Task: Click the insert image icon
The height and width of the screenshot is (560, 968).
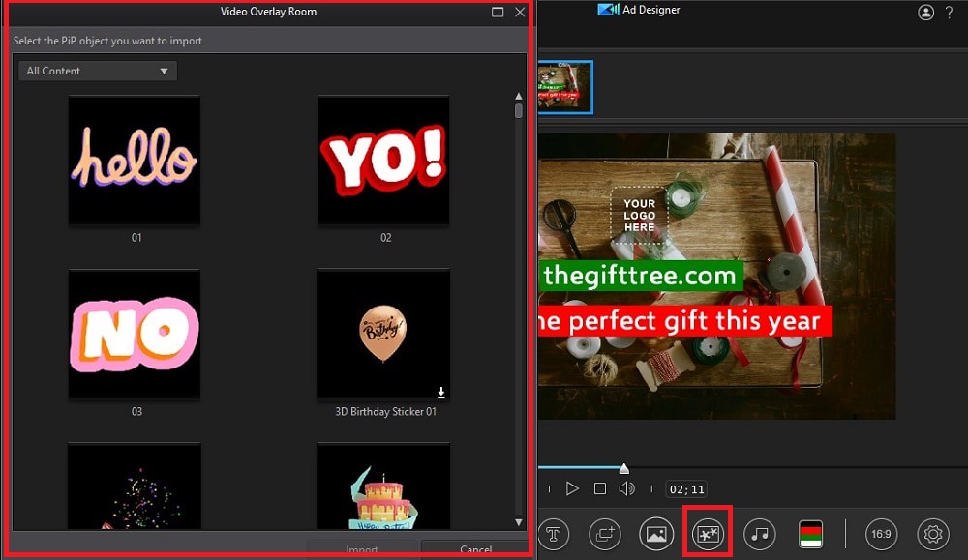Action: pos(656,533)
